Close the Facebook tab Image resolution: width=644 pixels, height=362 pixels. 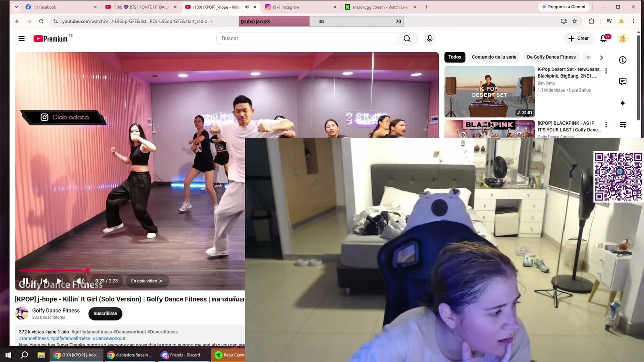point(95,7)
